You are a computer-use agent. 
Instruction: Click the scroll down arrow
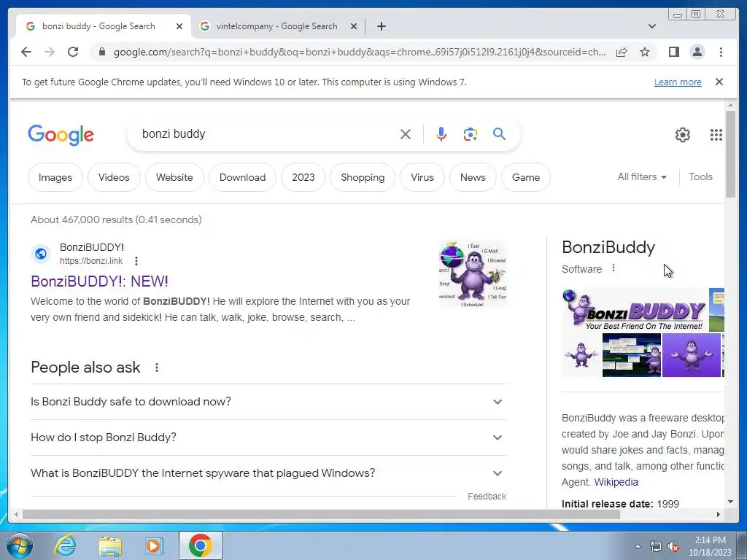tap(730, 502)
